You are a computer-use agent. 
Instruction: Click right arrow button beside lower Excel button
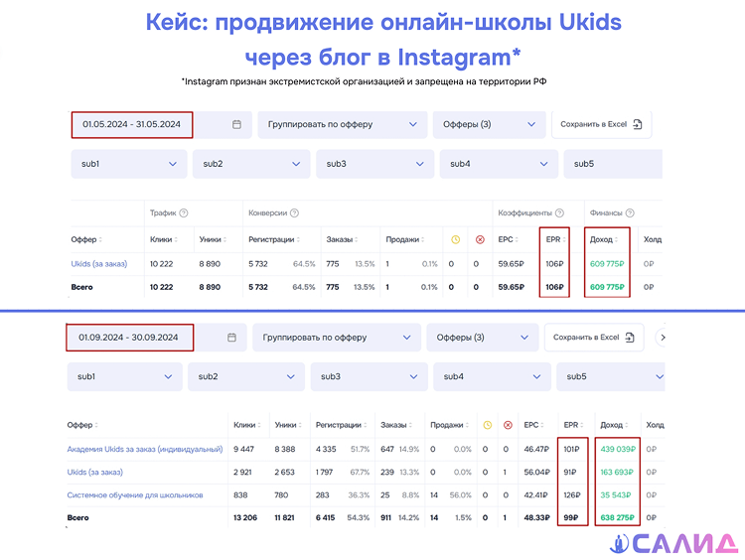(x=663, y=338)
